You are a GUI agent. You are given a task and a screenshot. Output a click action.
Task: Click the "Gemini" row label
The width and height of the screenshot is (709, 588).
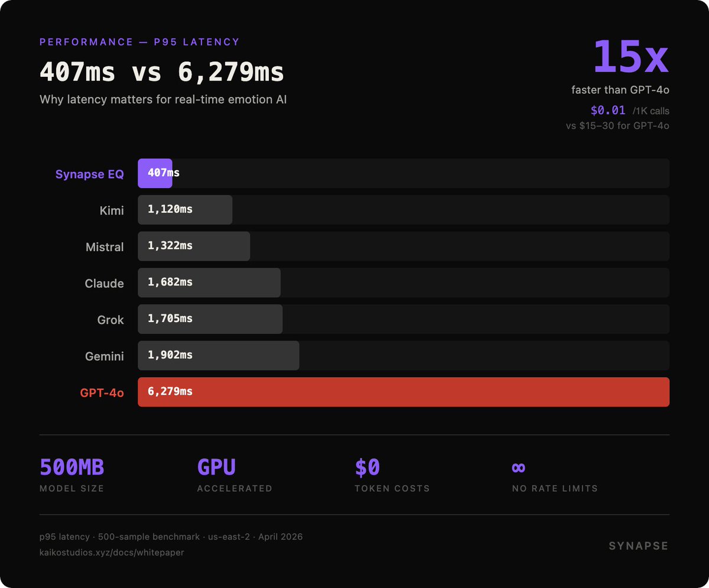click(x=105, y=356)
